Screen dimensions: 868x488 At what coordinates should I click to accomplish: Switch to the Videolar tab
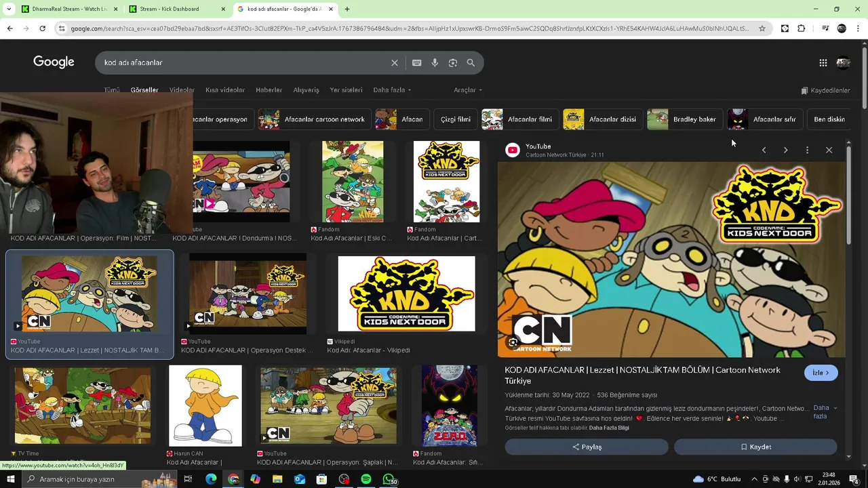[x=182, y=90]
